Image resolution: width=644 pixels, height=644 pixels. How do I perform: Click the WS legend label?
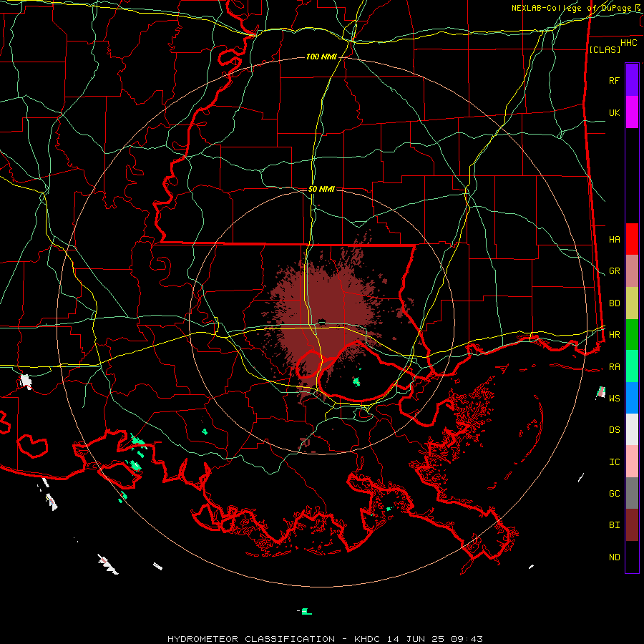[x=614, y=399]
